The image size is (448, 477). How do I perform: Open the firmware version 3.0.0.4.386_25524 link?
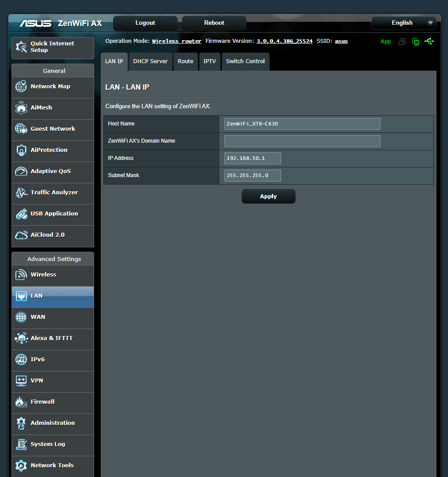(284, 41)
